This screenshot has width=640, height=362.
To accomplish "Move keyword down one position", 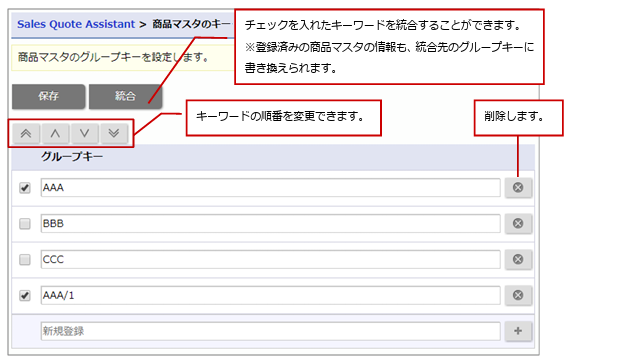I will point(84,133).
